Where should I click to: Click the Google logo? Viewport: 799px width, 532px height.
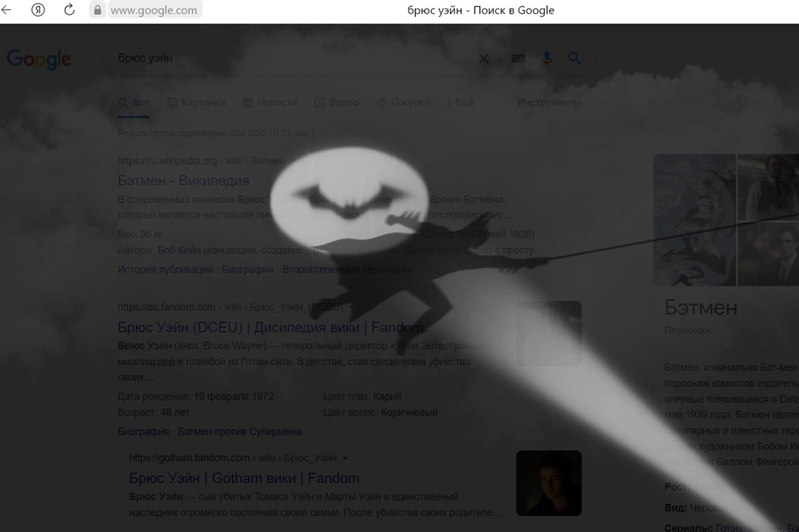[39, 59]
